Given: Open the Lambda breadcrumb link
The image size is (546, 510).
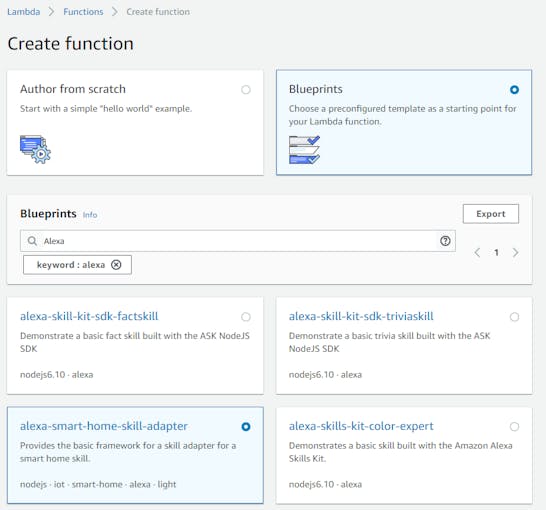Looking at the screenshot, I should pyautogui.click(x=24, y=12).
